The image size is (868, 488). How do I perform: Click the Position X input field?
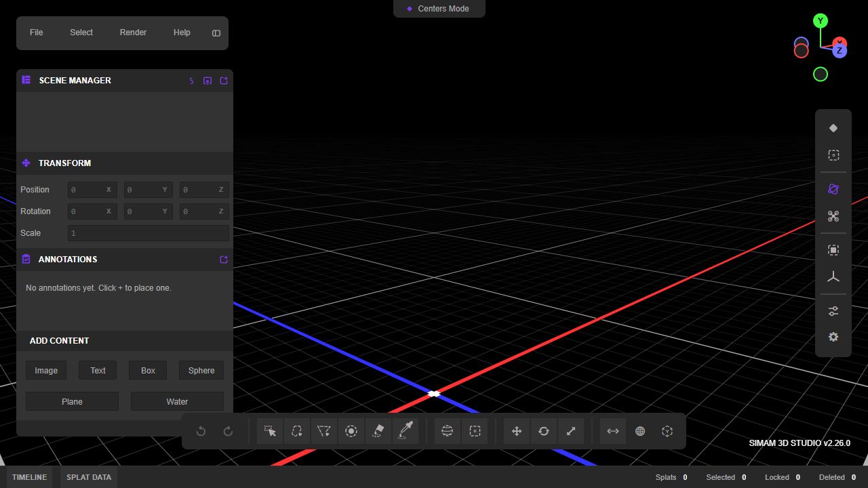(x=92, y=190)
